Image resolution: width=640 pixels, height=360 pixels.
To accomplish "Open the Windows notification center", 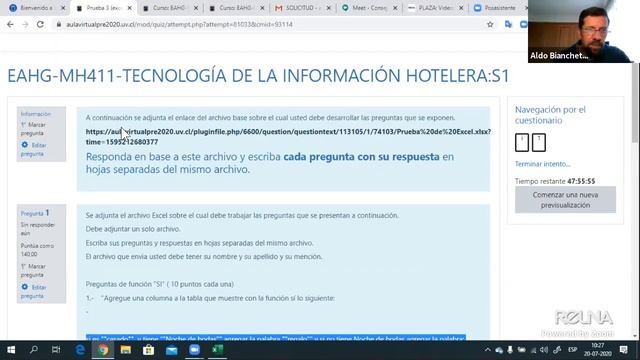I will [624, 350].
